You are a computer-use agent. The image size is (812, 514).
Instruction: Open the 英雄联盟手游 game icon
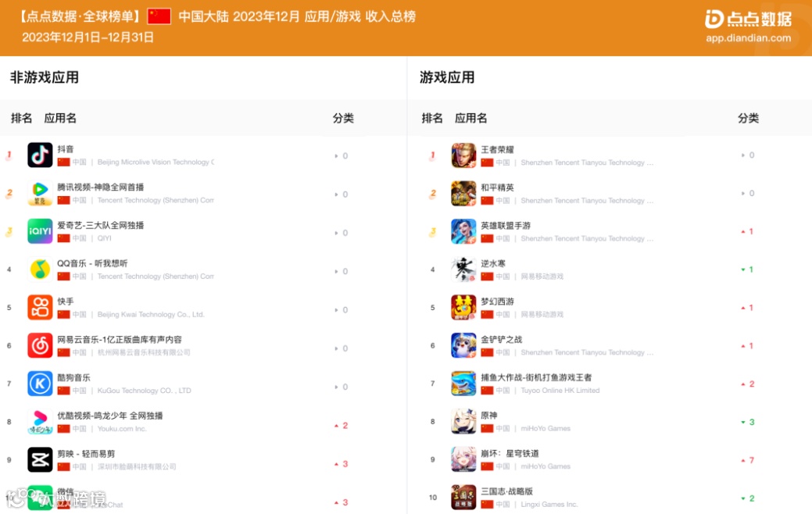click(x=463, y=231)
